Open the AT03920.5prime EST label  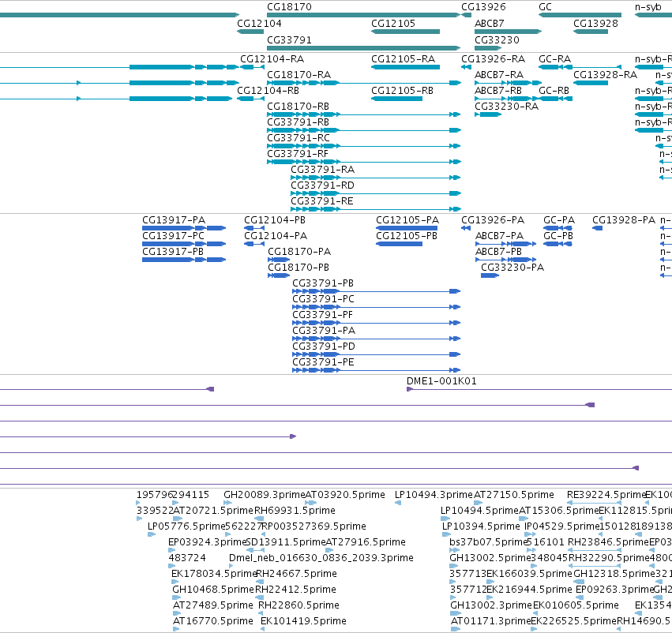coord(345,495)
